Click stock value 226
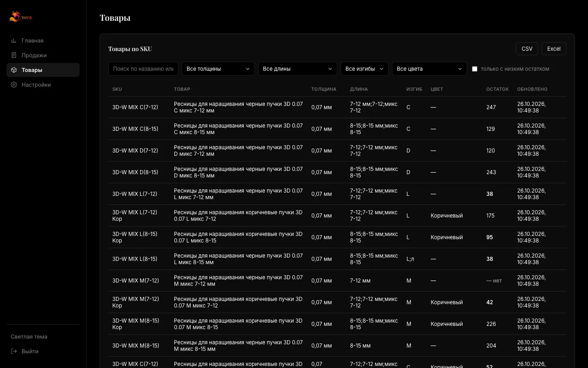The width and height of the screenshot is (588, 368). (491, 324)
